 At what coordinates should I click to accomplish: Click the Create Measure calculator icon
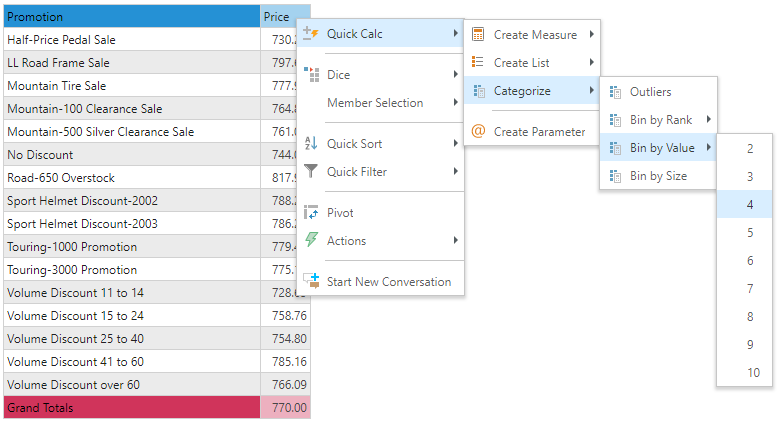[478, 35]
